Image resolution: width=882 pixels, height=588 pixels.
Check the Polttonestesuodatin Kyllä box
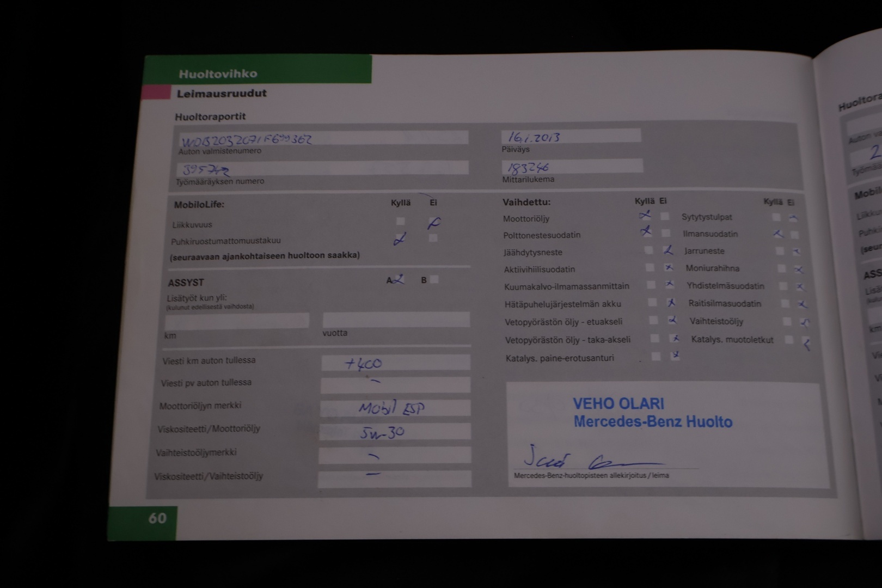pos(647,232)
